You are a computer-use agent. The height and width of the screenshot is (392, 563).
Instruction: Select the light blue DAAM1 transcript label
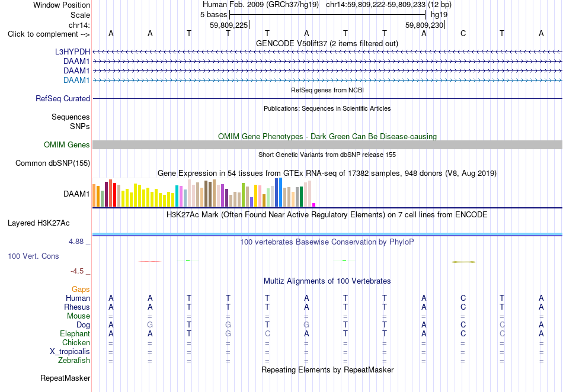coord(76,80)
